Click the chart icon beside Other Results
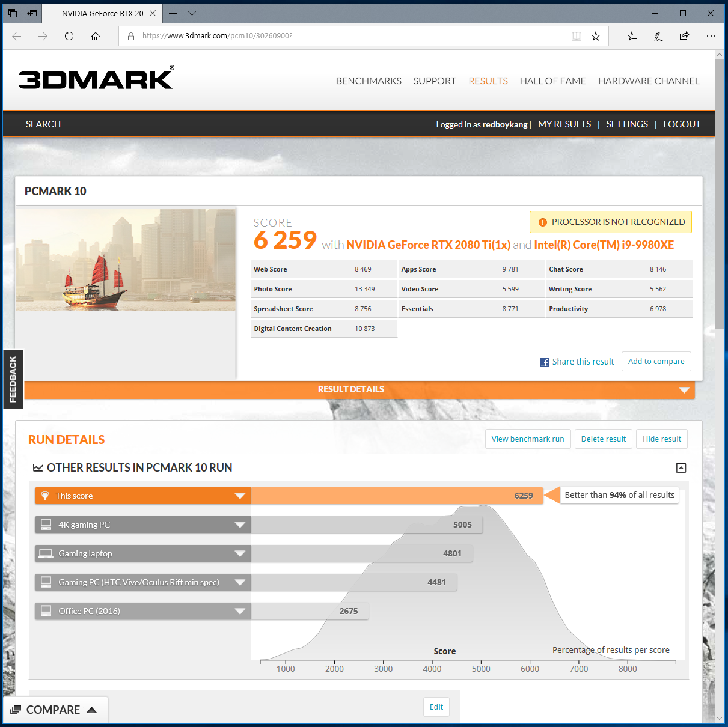The image size is (728, 727). coord(38,467)
